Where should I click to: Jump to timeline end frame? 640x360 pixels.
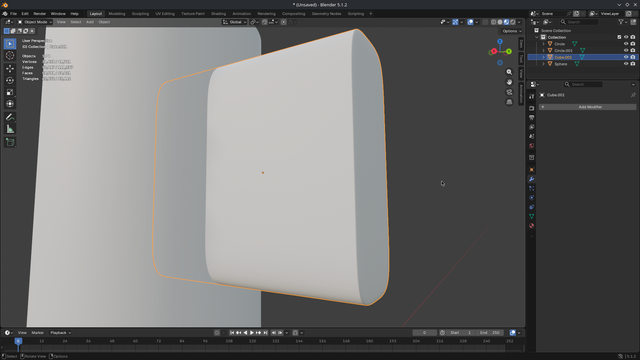coord(265,333)
